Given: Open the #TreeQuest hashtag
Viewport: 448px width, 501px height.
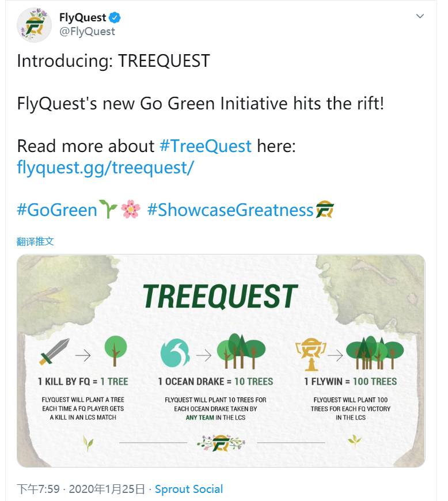Looking at the screenshot, I should click(206, 146).
